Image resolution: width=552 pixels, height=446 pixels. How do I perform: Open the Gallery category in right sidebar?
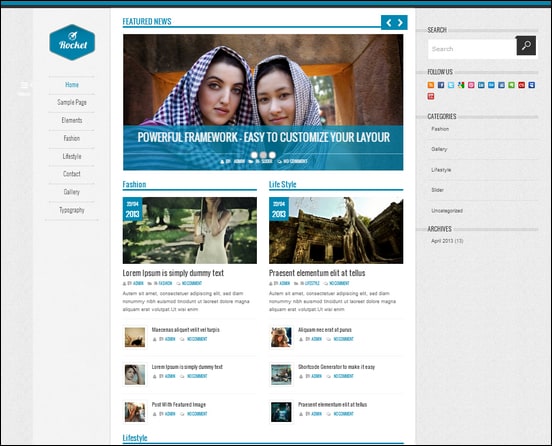(x=439, y=149)
